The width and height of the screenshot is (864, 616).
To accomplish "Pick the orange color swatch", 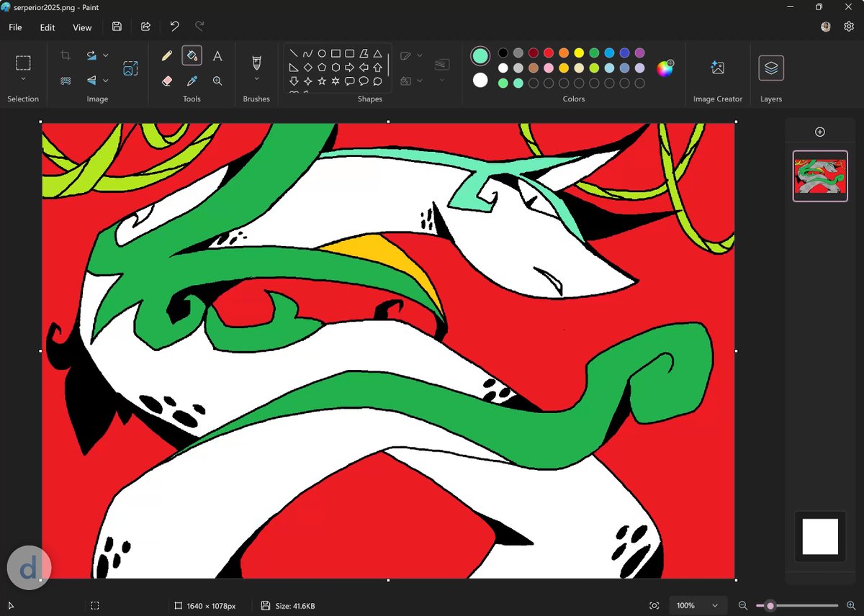I will click(564, 53).
